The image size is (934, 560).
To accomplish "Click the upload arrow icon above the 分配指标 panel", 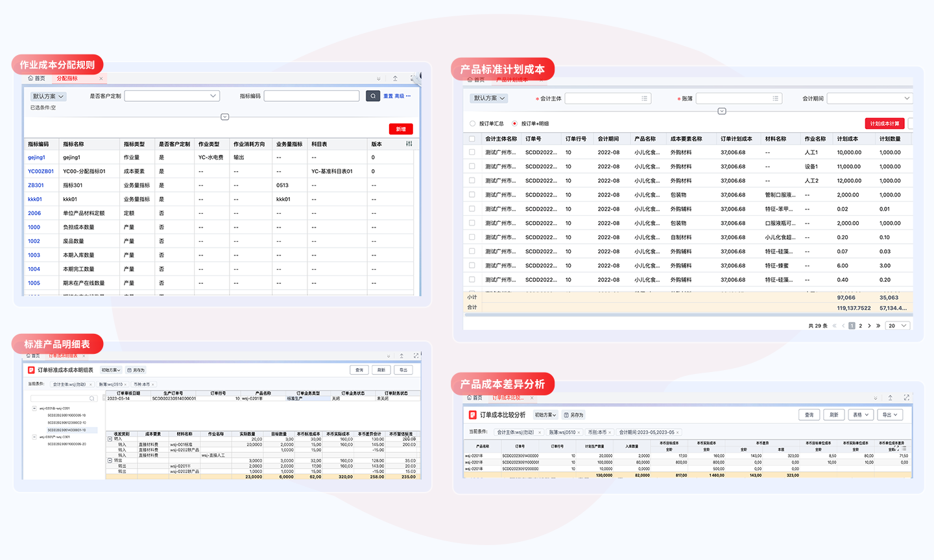I will pos(395,78).
